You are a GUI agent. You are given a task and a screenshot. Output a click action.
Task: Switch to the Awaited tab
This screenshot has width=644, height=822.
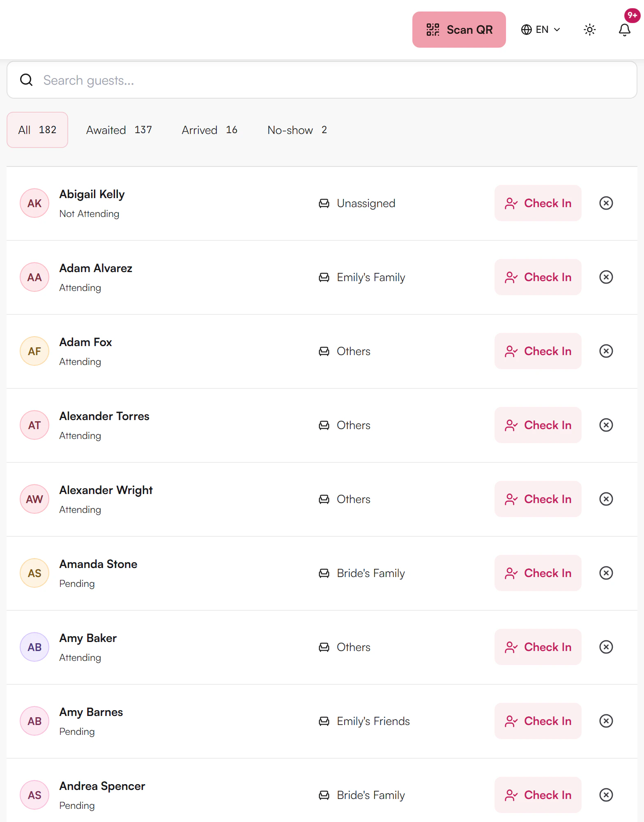pyautogui.click(x=119, y=130)
